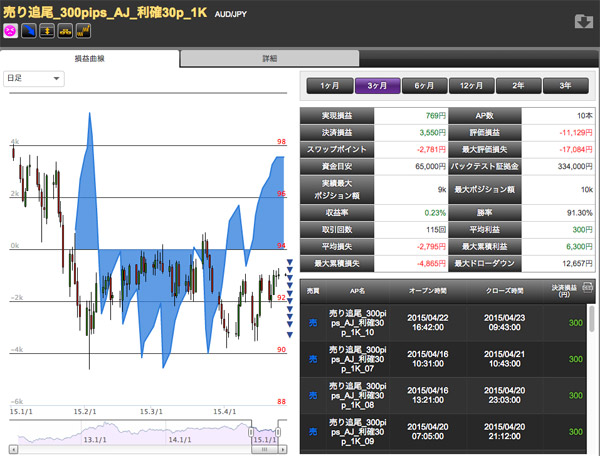600x456 pixels.
Task: Click the blue downward arrow sell icon
Action: click(x=29, y=31)
